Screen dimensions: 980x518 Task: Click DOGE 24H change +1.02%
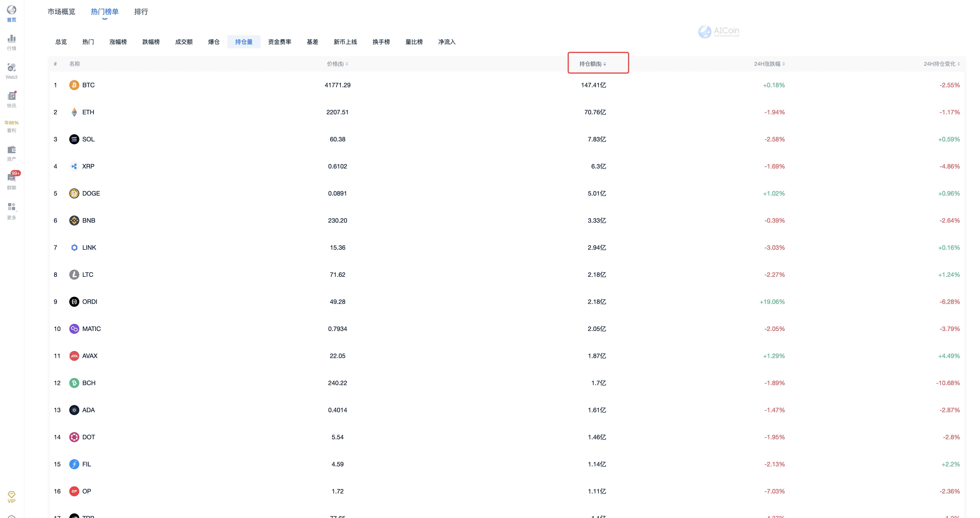[x=774, y=194]
